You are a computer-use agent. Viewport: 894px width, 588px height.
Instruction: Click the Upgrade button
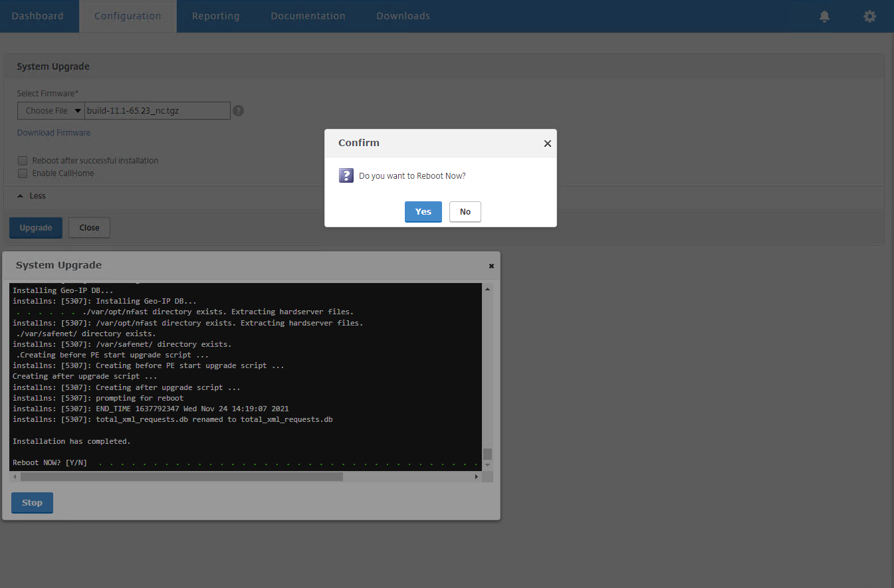(x=36, y=228)
